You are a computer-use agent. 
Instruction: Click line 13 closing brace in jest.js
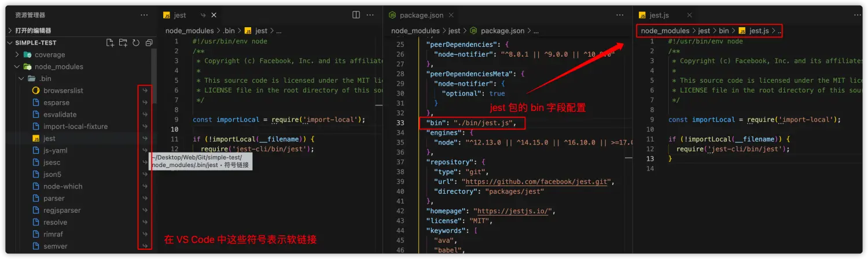tap(670, 158)
